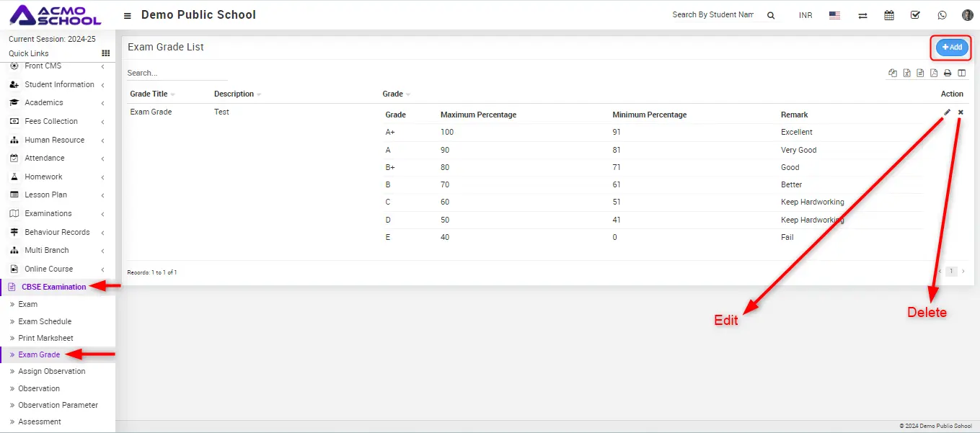Export the grade list to PDF
Image resolution: width=980 pixels, height=433 pixels.
[934, 73]
